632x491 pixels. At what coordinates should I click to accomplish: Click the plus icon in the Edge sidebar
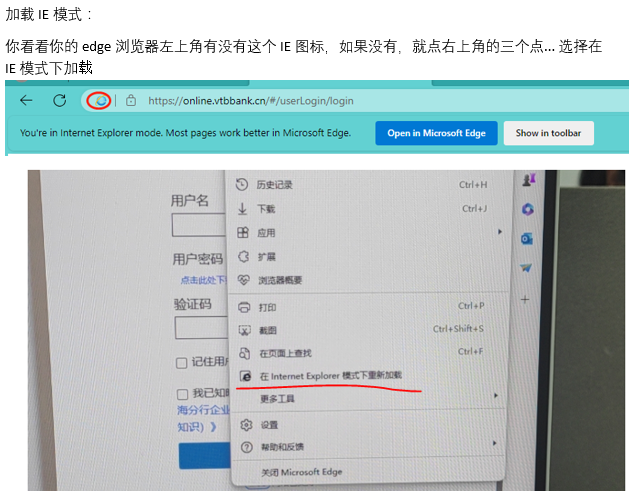[x=526, y=299]
